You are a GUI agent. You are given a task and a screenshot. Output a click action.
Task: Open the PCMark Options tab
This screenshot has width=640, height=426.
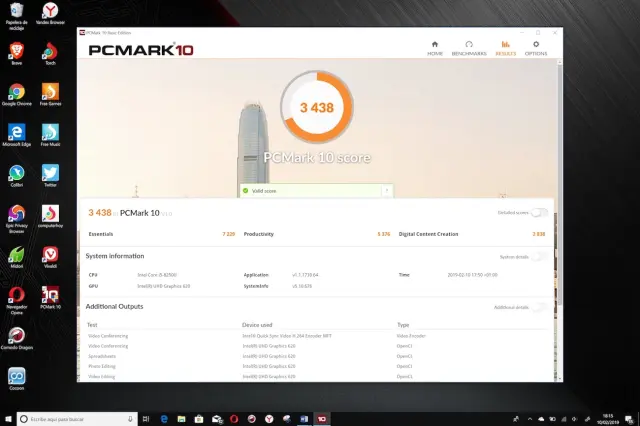click(536, 47)
